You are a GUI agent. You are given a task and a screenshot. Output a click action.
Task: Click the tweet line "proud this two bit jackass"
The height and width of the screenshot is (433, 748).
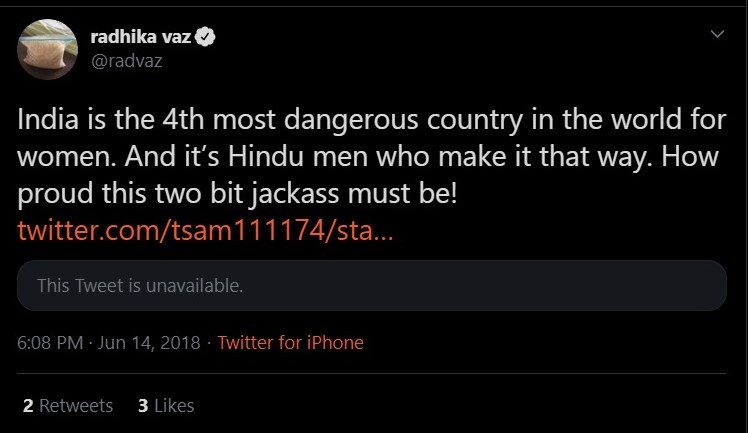pyautogui.click(x=236, y=193)
